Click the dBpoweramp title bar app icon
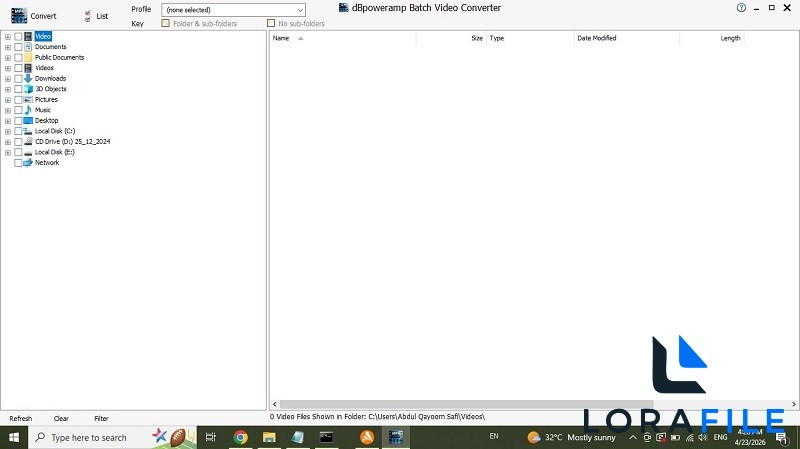The height and width of the screenshot is (449, 800). click(343, 8)
